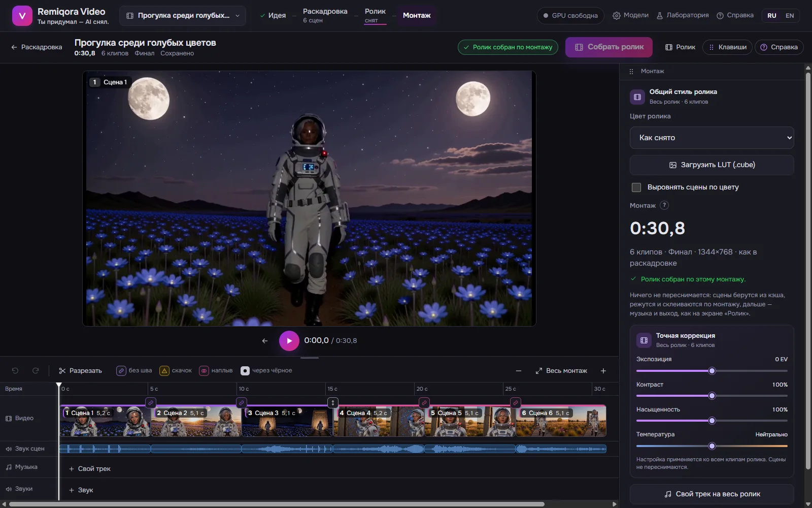Open Клавиши shortcuts panel

(727, 47)
